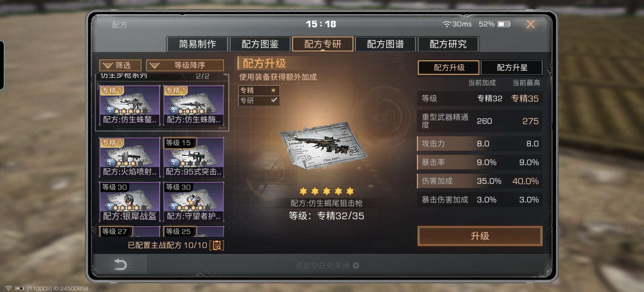Toggle the 专精 filter checkbox
644x292 pixels.
pos(273,90)
